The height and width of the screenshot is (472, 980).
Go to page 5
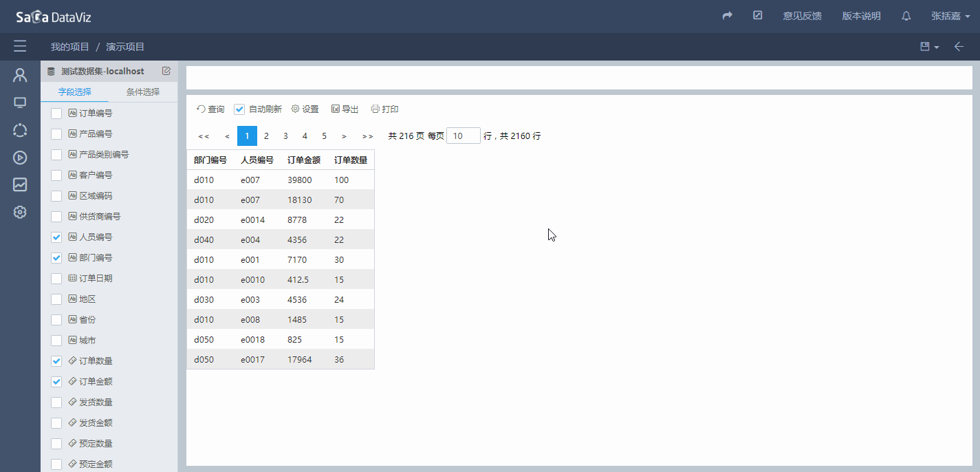324,136
